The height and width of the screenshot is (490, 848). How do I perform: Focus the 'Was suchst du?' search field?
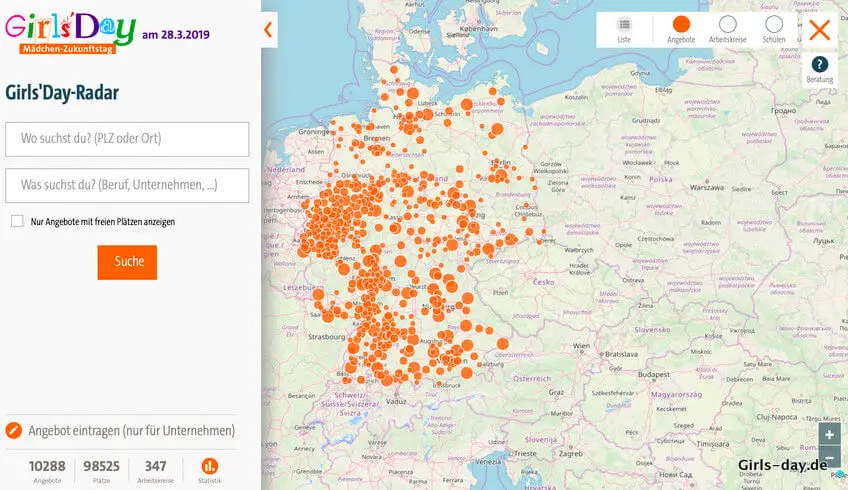point(127,185)
